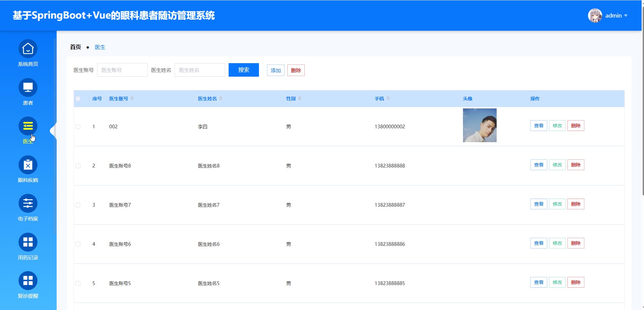Go to 首页 in the breadcrumb

click(x=76, y=47)
